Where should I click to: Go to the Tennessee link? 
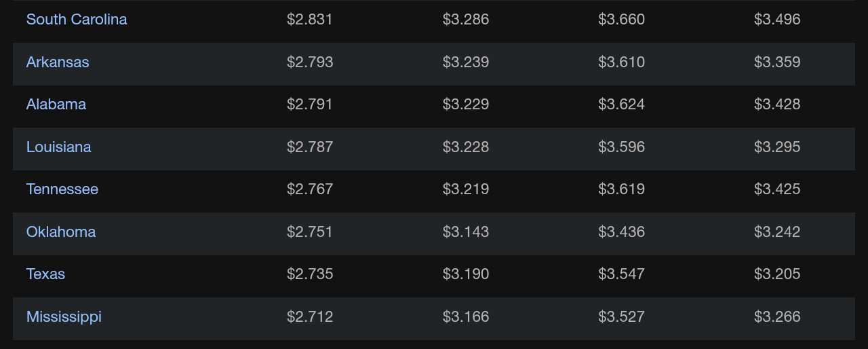click(62, 189)
